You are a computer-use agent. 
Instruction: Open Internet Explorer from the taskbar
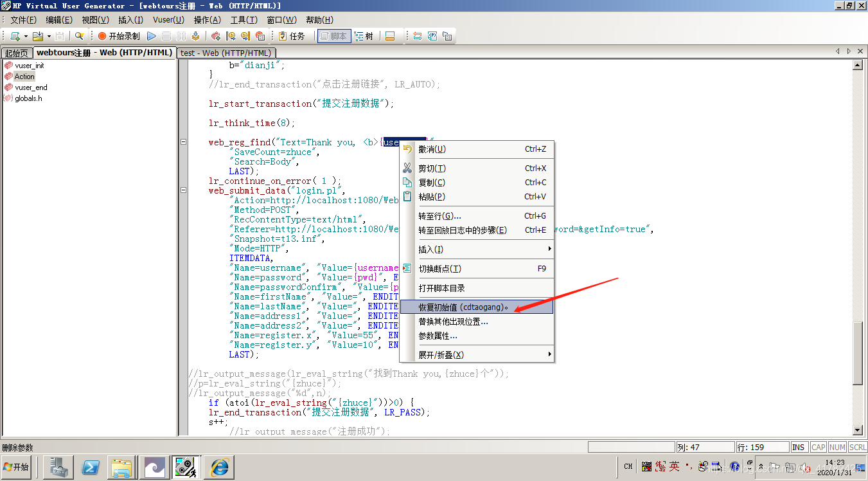[219, 467]
